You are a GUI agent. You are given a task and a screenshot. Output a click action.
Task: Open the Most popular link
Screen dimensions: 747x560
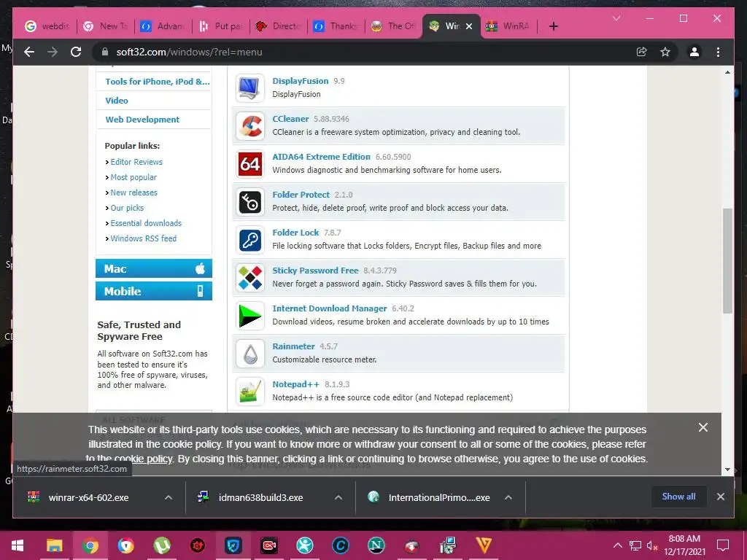click(133, 177)
